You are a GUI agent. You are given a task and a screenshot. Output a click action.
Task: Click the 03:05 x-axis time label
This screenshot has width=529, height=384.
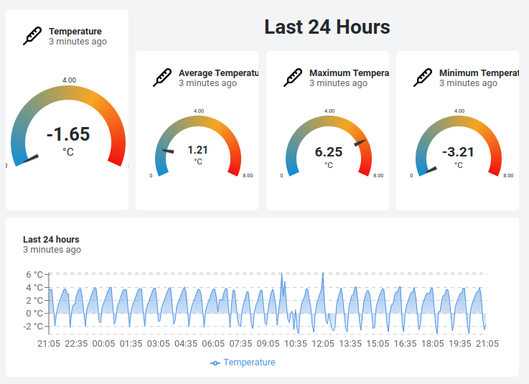click(x=158, y=344)
